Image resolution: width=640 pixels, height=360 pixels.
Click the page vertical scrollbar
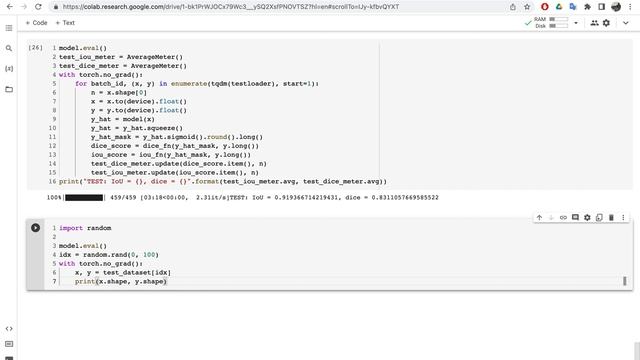click(637, 350)
